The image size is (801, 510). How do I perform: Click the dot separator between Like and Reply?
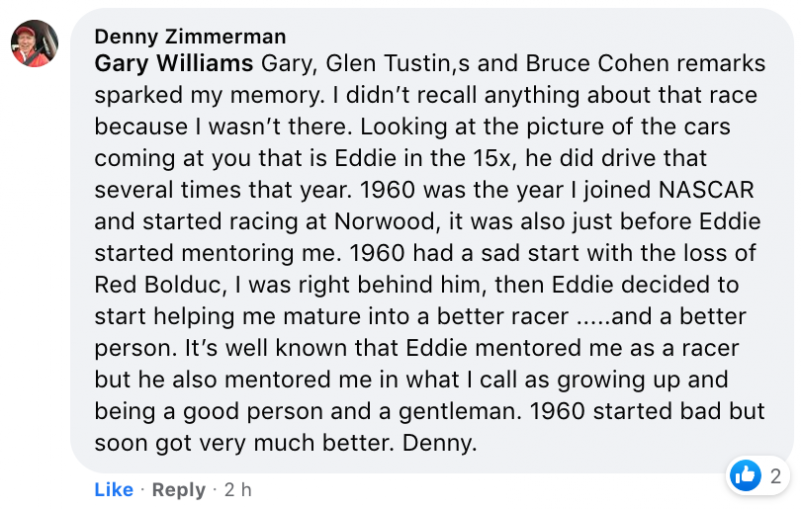point(143,490)
